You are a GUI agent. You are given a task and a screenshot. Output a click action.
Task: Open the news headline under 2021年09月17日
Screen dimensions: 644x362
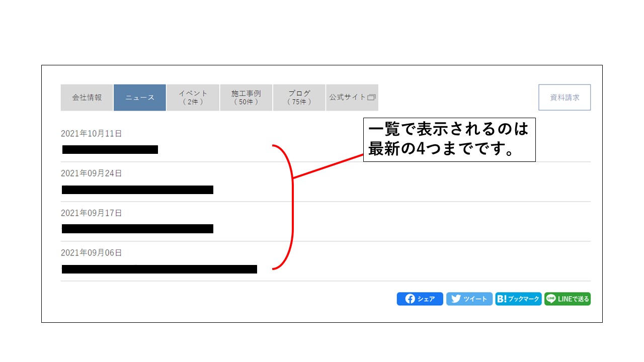point(137,229)
